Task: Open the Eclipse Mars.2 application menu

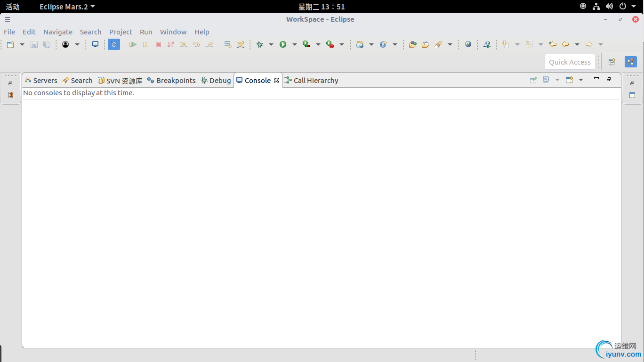Action: coord(67,7)
